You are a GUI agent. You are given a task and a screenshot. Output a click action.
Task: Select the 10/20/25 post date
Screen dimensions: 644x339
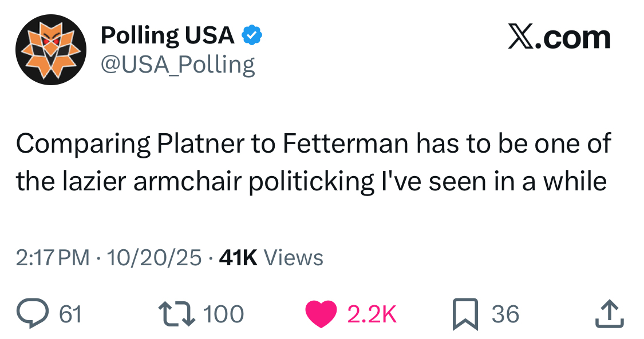coord(154,258)
